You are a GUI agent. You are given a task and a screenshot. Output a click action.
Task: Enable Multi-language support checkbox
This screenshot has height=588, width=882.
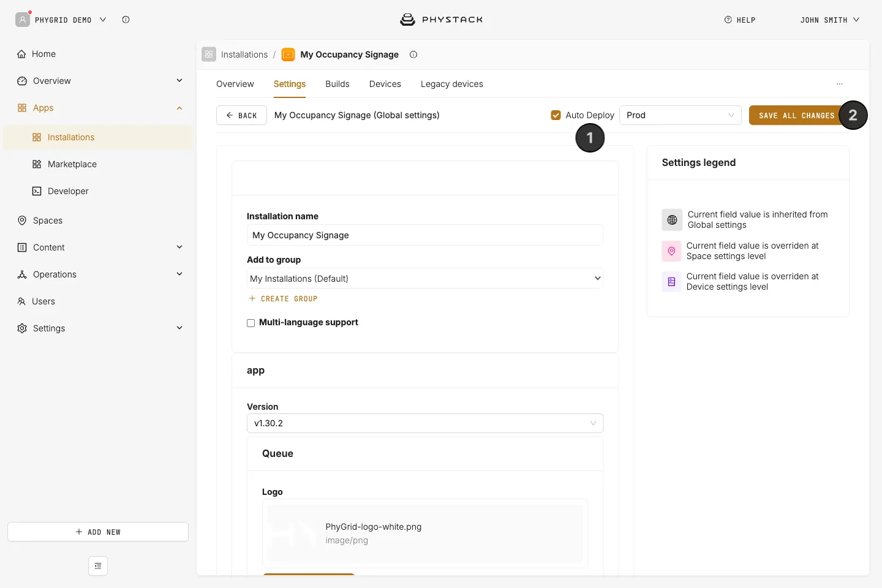point(251,323)
